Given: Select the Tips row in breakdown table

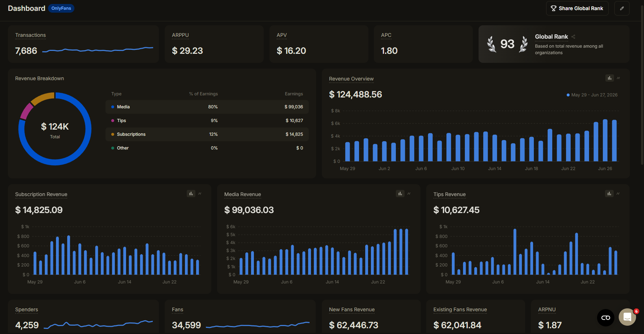Looking at the screenshot, I should tap(207, 121).
